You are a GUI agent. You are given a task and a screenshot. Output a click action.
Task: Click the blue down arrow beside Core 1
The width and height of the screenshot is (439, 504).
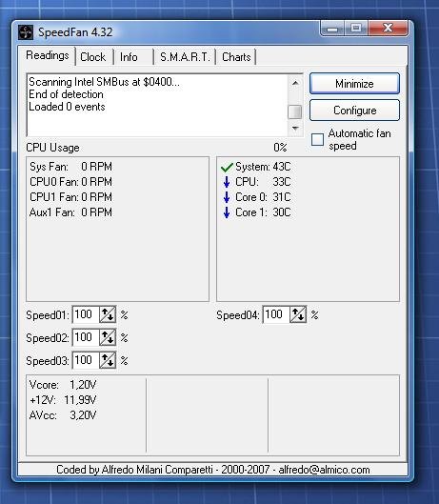click(227, 212)
